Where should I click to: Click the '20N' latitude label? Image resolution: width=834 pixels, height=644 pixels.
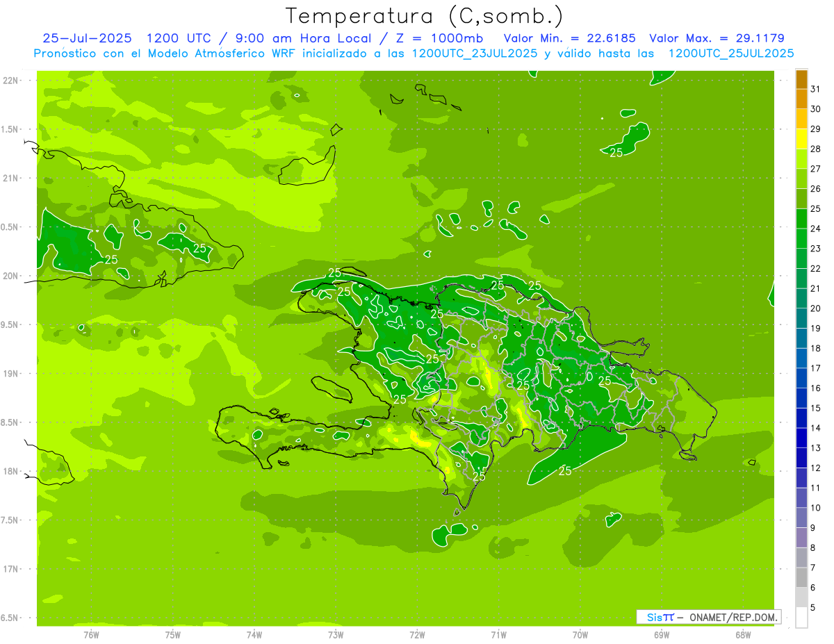(11, 276)
